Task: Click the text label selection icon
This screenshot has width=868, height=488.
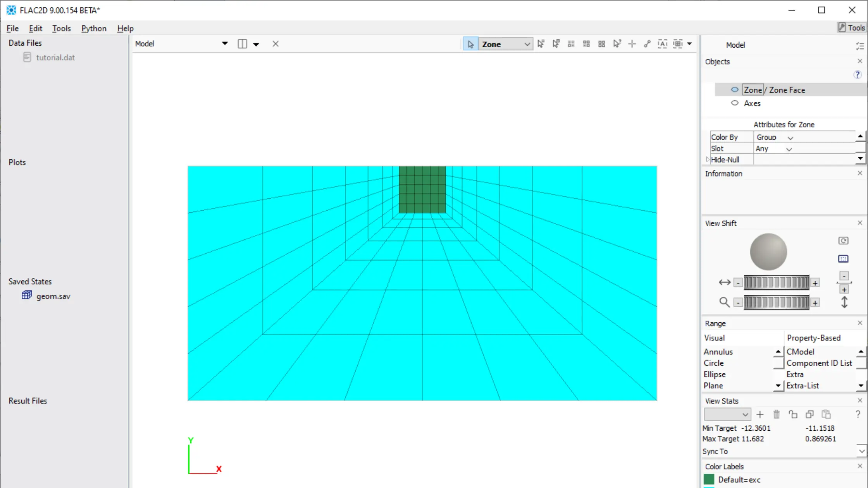Action: tap(662, 44)
